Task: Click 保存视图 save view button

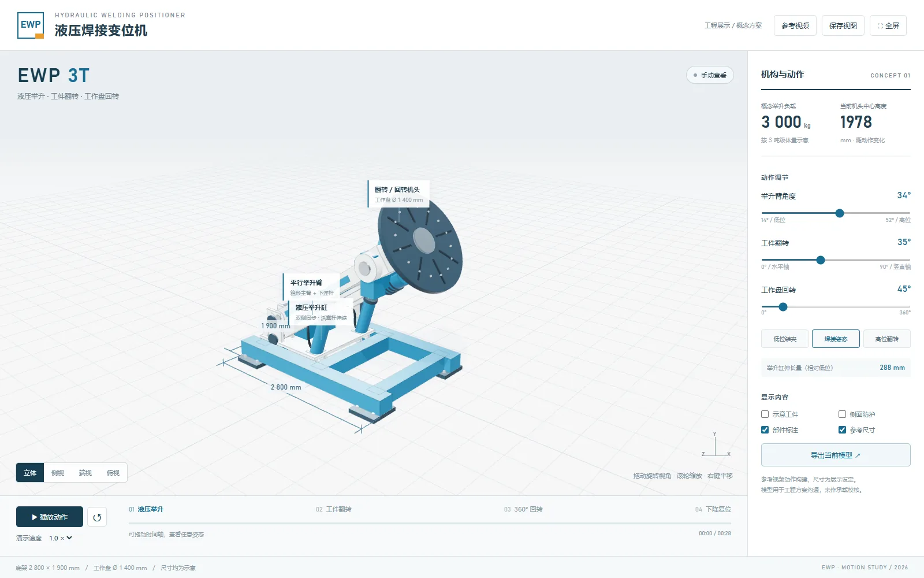Action: tap(843, 25)
